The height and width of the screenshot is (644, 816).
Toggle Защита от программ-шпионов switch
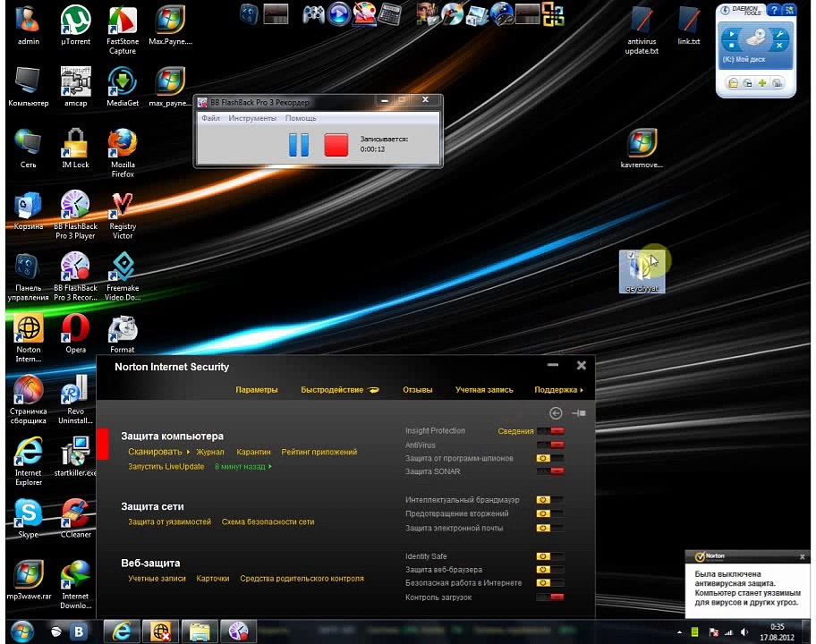(x=550, y=458)
